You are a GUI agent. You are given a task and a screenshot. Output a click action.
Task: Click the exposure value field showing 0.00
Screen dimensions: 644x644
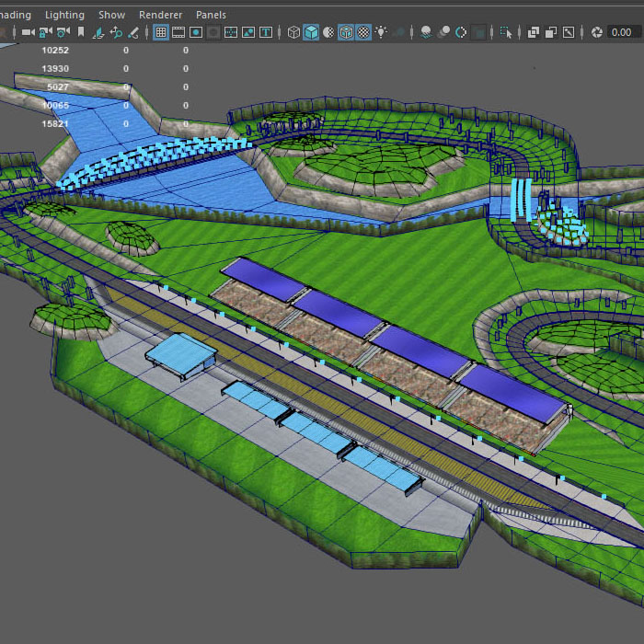click(621, 32)
